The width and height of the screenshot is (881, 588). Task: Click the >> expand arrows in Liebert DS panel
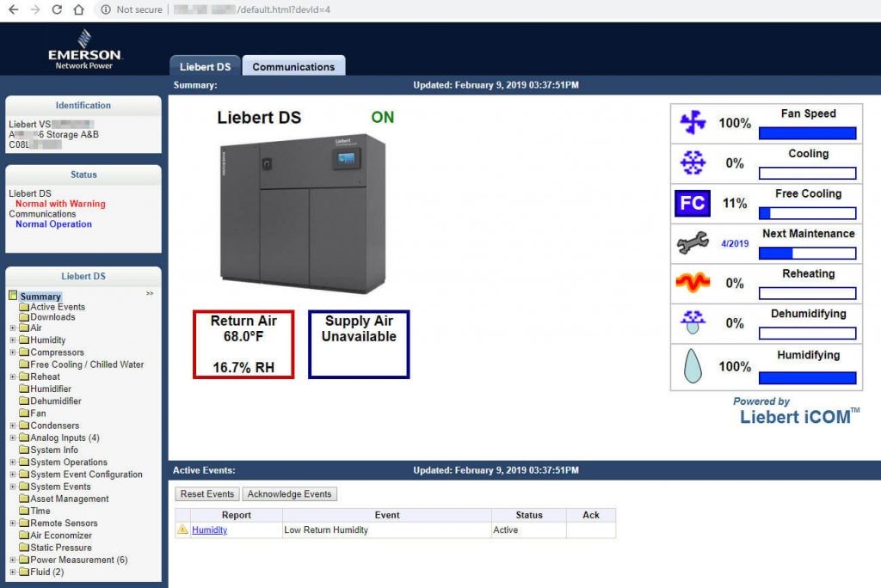[150, 293]
